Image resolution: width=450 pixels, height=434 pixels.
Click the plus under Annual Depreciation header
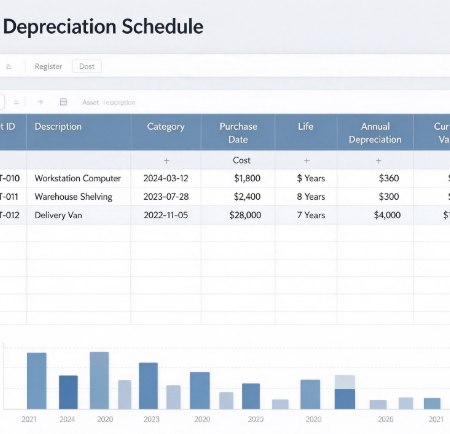[378, 161]
